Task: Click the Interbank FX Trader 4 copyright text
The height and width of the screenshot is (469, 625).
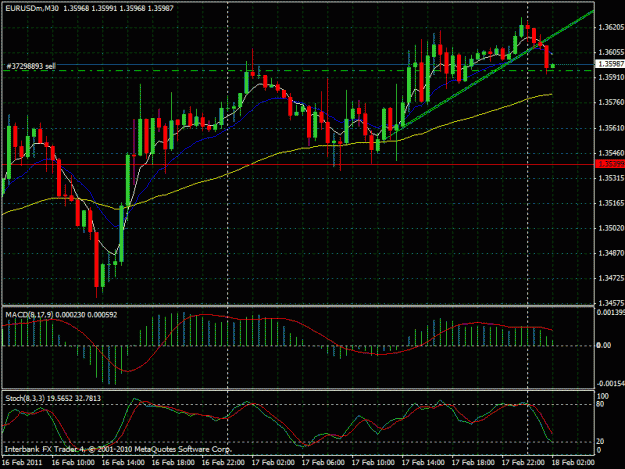Action: [x=118, y=449]
